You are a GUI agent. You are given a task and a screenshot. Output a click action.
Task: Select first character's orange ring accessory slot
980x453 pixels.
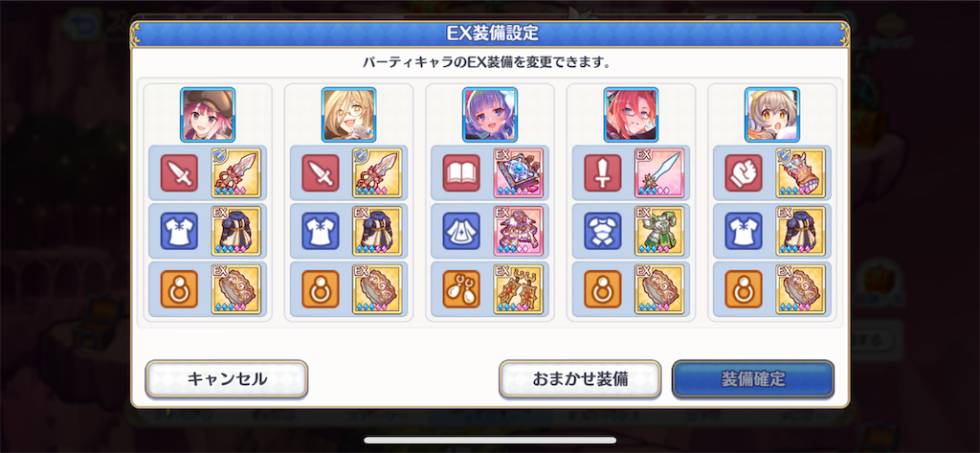coord(179,289)
